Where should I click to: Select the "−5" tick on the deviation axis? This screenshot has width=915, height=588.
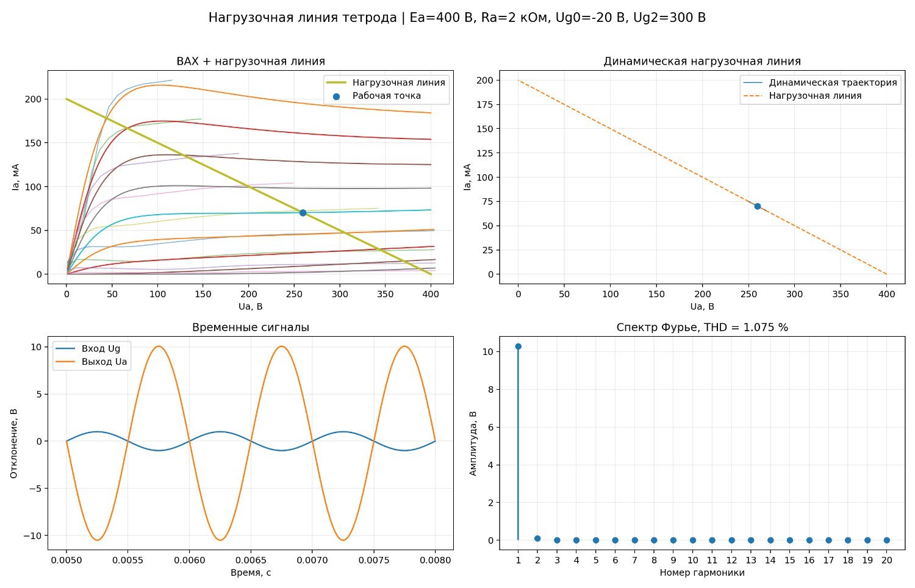tap(34, 489)
